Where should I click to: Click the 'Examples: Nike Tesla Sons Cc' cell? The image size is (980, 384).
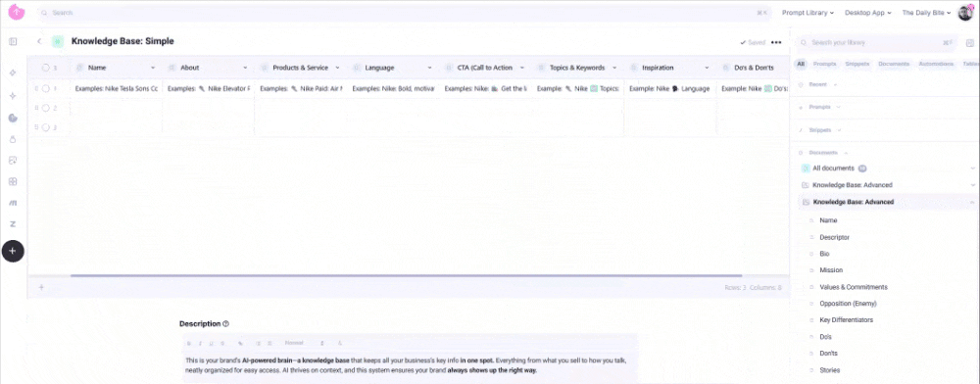117,89
